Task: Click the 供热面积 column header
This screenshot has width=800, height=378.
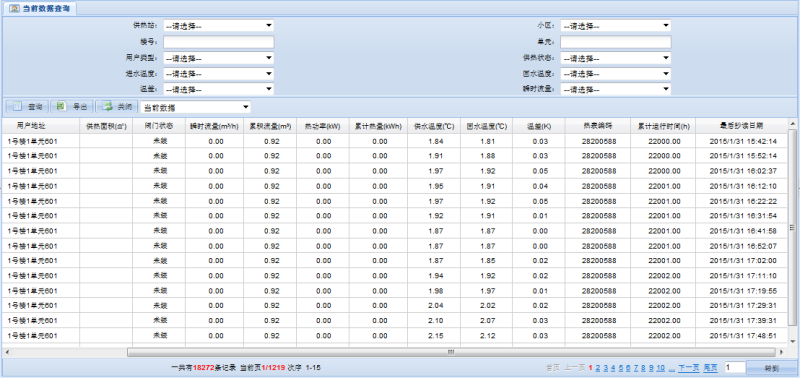Action: point(106,125)
